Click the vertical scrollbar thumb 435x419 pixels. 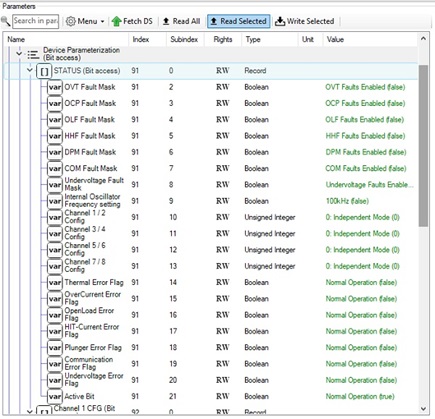423,146
